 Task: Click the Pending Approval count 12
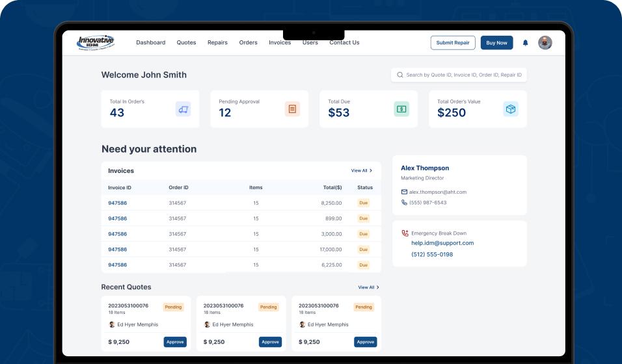click(225, 112)
